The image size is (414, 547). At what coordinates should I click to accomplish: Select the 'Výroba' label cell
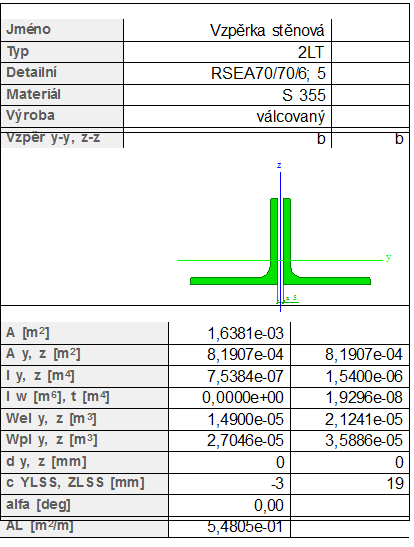(x=62, y=116)
